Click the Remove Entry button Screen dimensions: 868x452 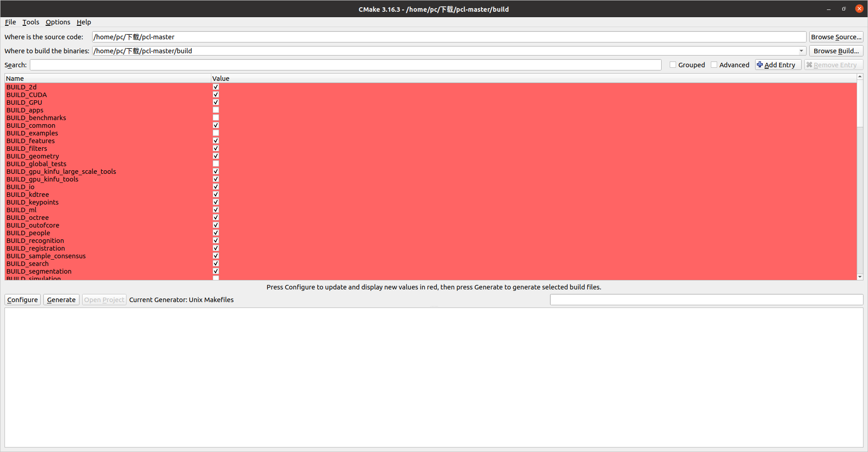[834, 65]
